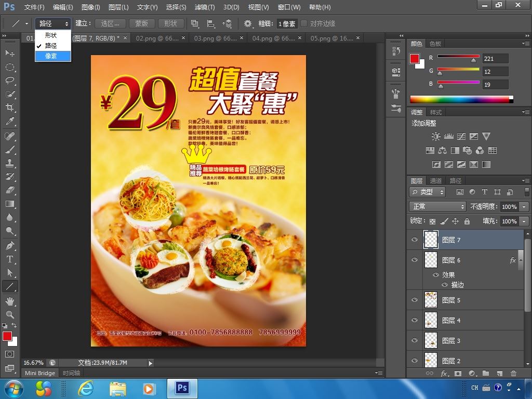Hide layer 图层 2
This screenshot has height=399, width=532.
point(414,361)
